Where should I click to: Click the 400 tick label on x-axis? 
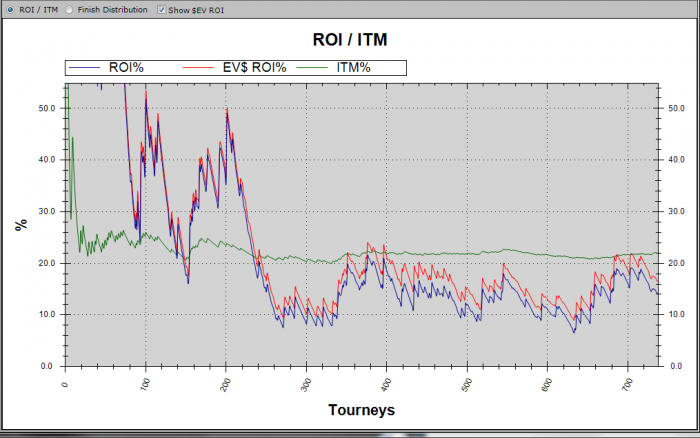387,384
